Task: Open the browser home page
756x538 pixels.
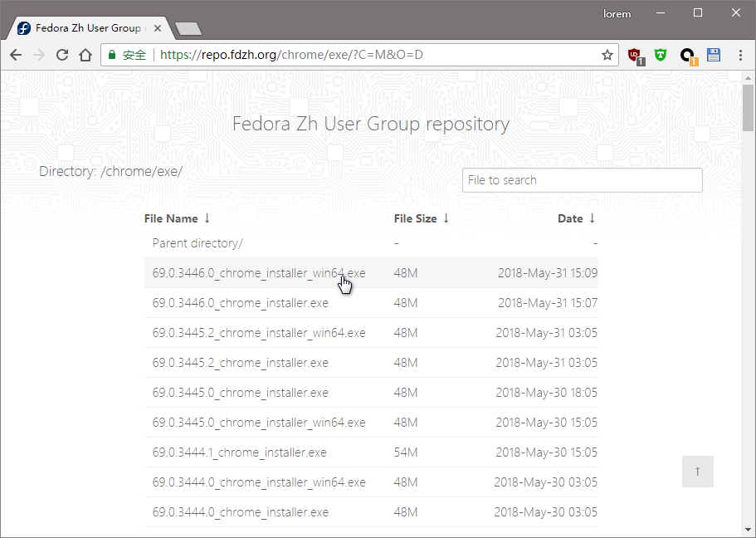Action: tap(85, 55)
